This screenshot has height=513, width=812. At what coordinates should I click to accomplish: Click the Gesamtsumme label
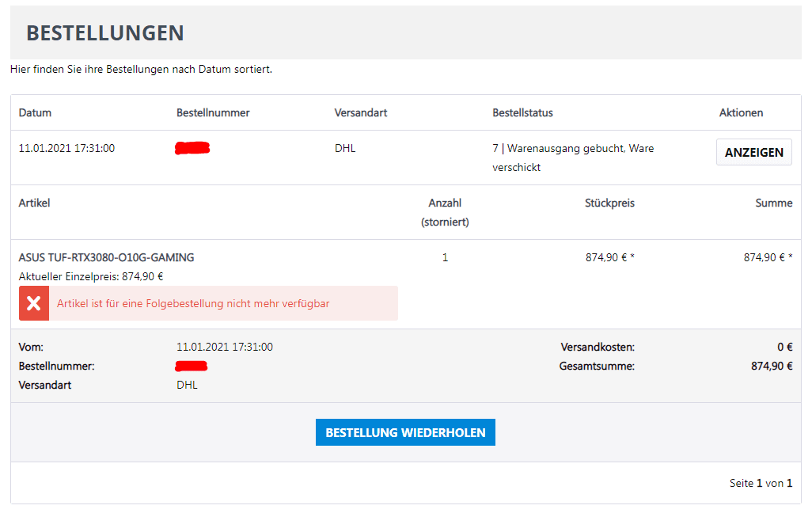coord(597,367)
